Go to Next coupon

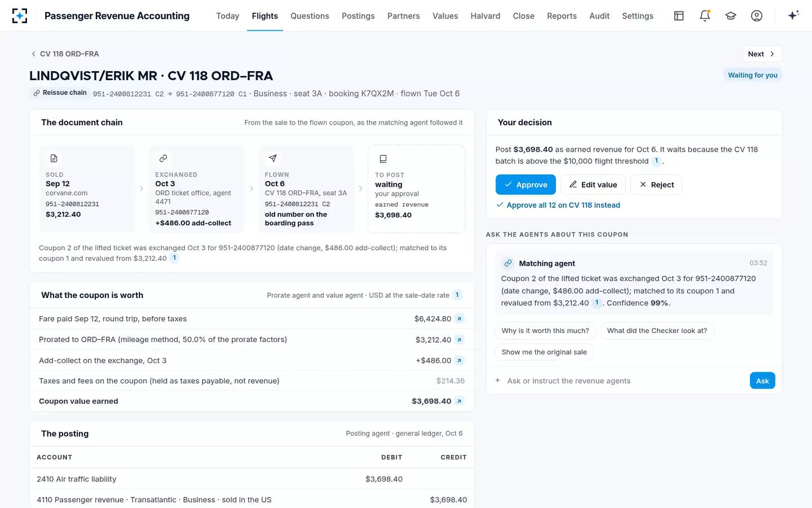pos(762,54)
